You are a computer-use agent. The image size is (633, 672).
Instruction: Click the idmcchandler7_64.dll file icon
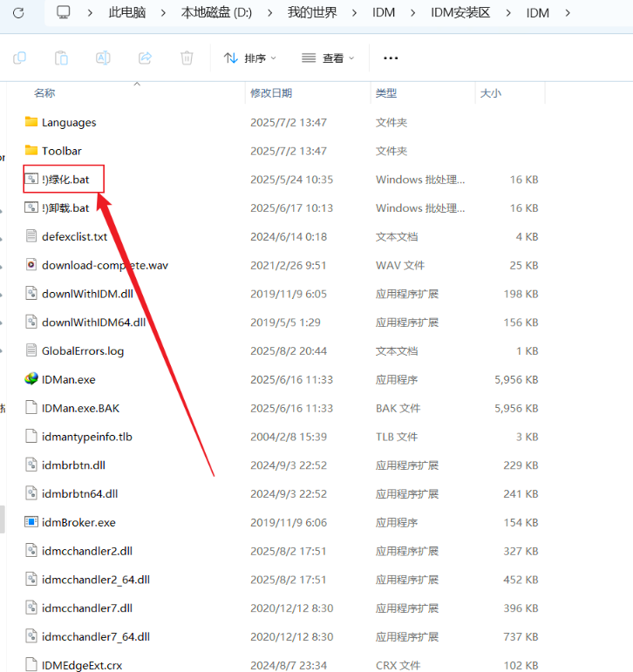[x=31, y=636]
